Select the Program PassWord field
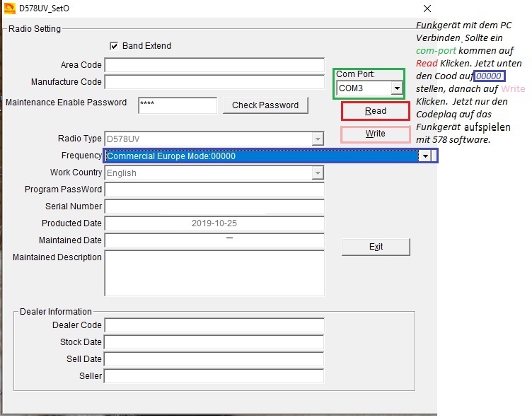 coord(214,189)
